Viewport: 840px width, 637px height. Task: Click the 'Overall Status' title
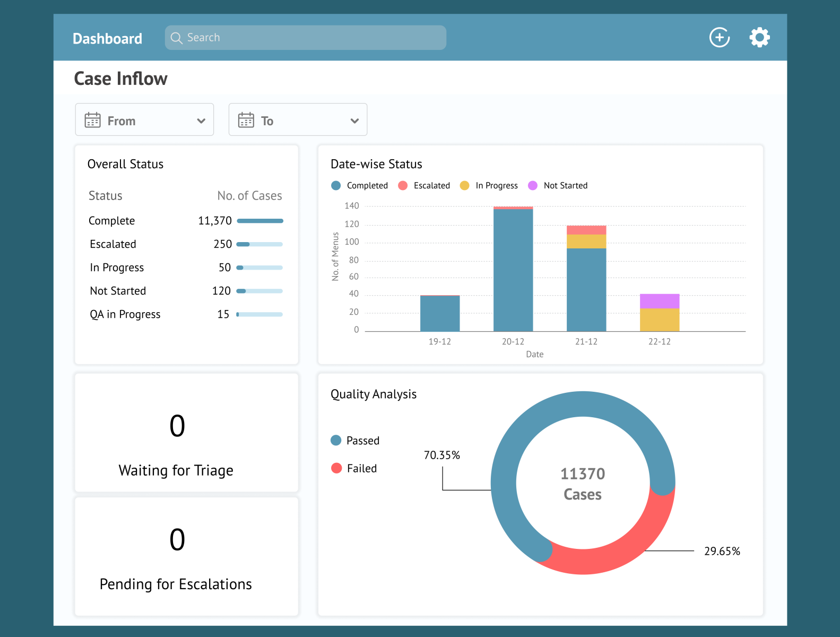[x=125, y=164]
